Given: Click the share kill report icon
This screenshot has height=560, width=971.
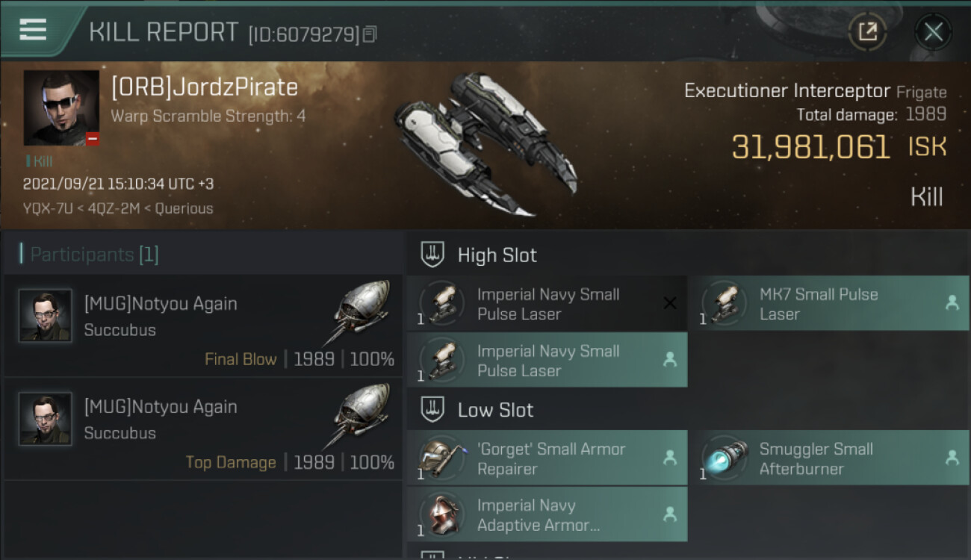Looking at the screenshot, I should (x=867, y=32).
